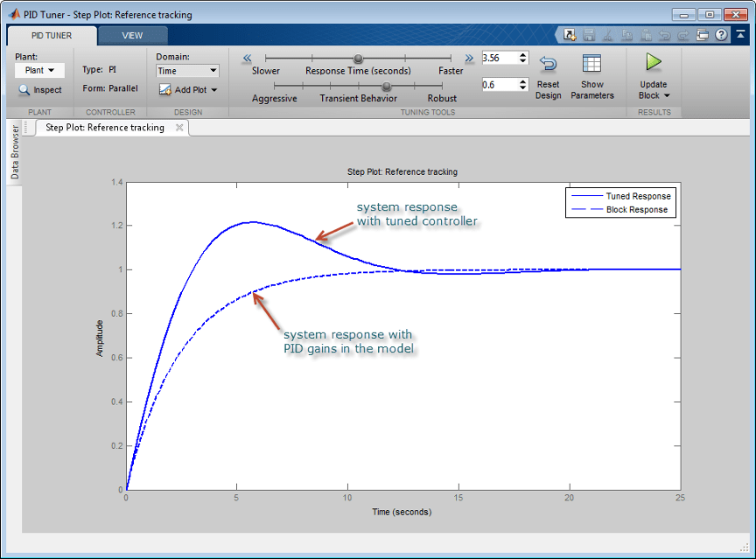Switch to the VIEW tab
Viewport: 756px width, 559px height.
click(x=132, y=36)
